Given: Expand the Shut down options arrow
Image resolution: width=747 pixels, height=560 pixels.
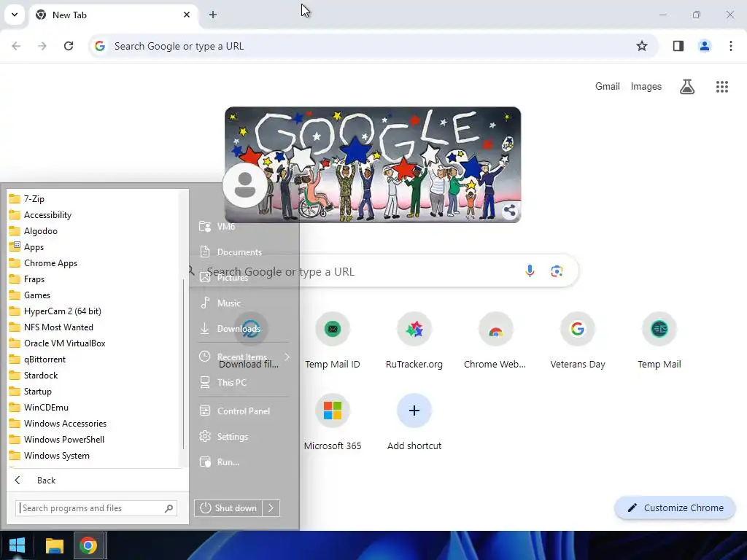Looking at the screenshot, I should tap(271, 508).
